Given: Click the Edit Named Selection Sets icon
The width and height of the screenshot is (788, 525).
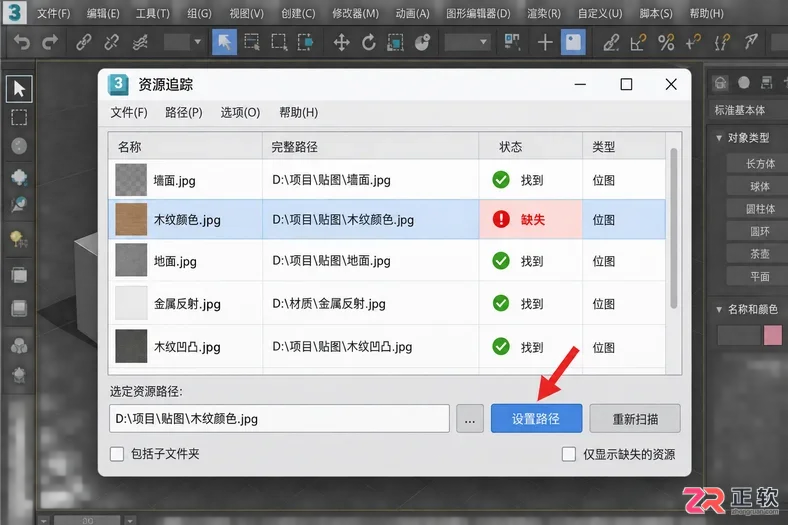Looking at the screenshot, I should tap(722, 42).
